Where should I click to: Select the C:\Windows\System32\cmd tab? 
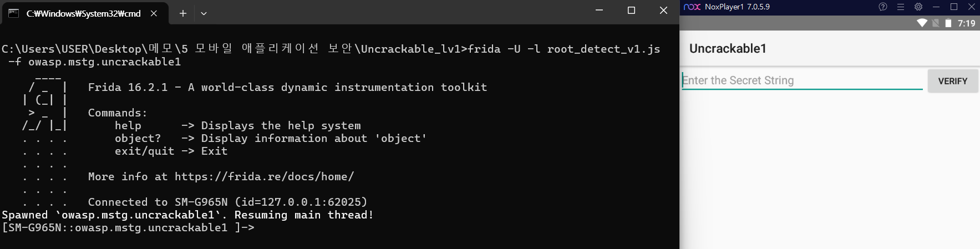click(83, 13)
